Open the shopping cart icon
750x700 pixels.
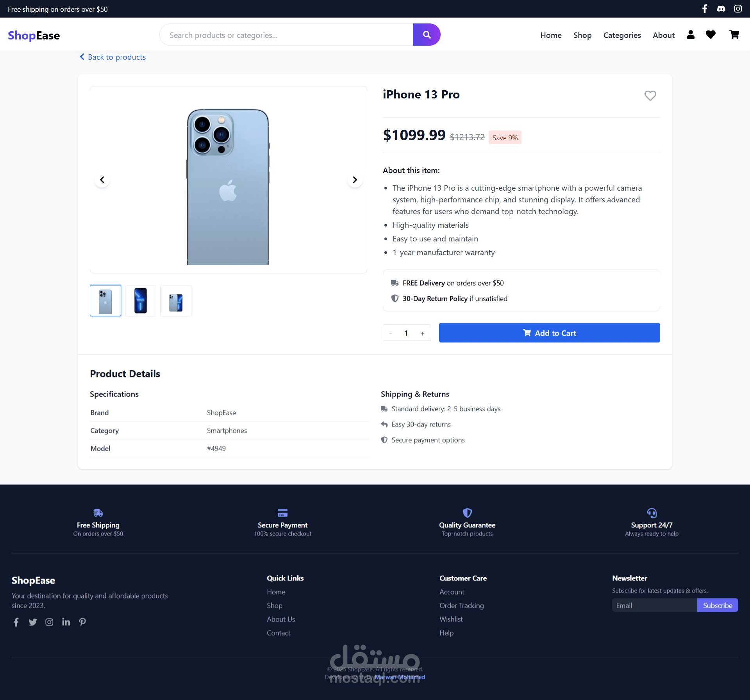734,35
